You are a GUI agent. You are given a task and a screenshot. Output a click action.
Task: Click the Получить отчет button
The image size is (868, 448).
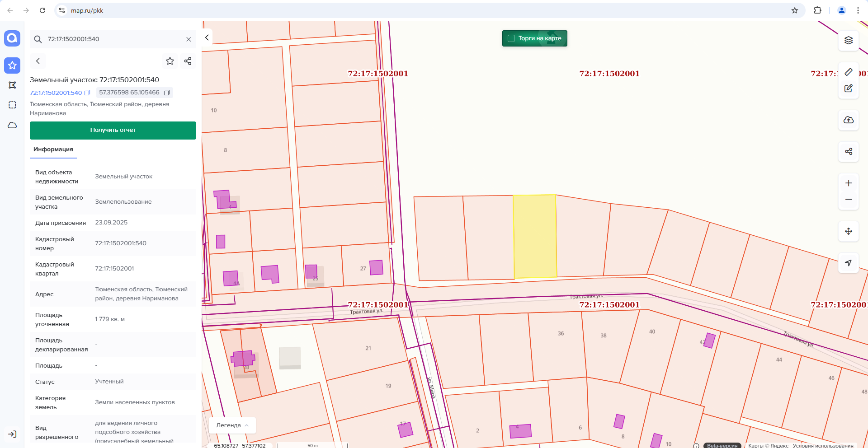pos(113,130)
